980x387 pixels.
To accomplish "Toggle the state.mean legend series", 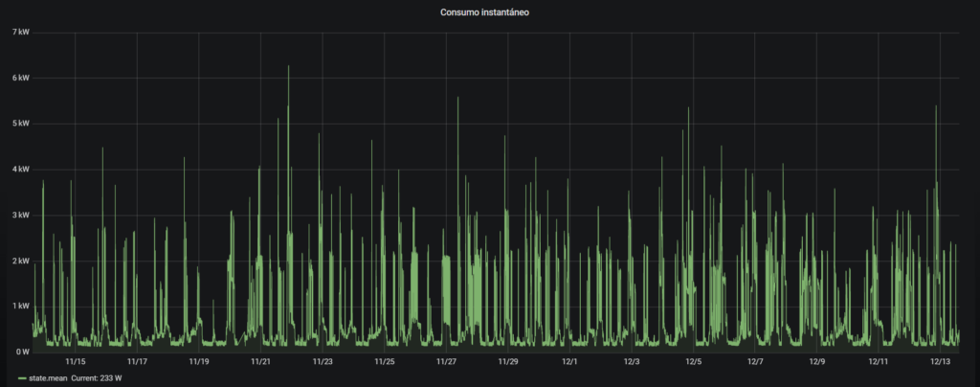I will [48, 378].
